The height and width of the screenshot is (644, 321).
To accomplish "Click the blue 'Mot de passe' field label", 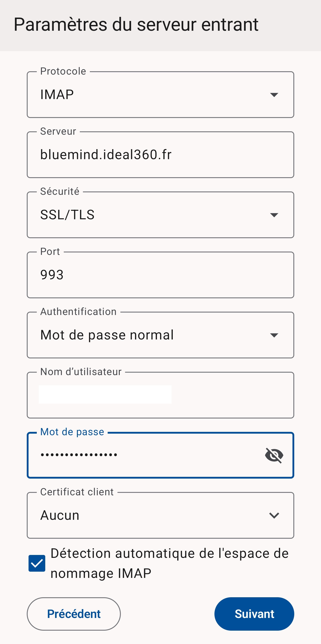I will 72,432.
